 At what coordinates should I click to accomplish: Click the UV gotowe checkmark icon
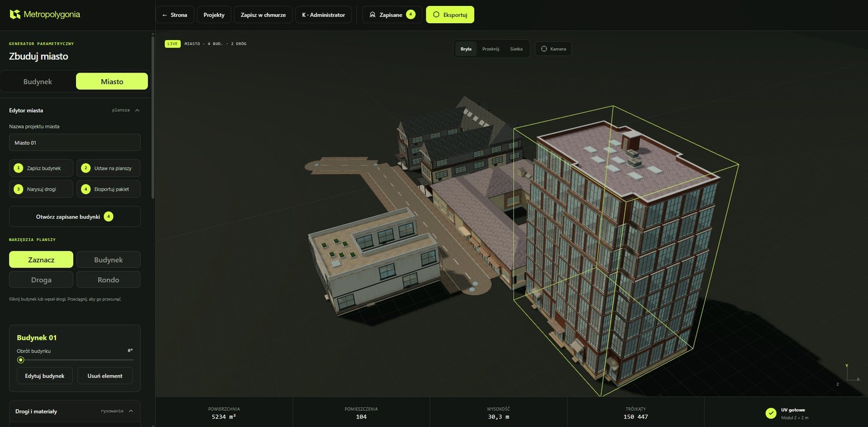tap(771, 413)
